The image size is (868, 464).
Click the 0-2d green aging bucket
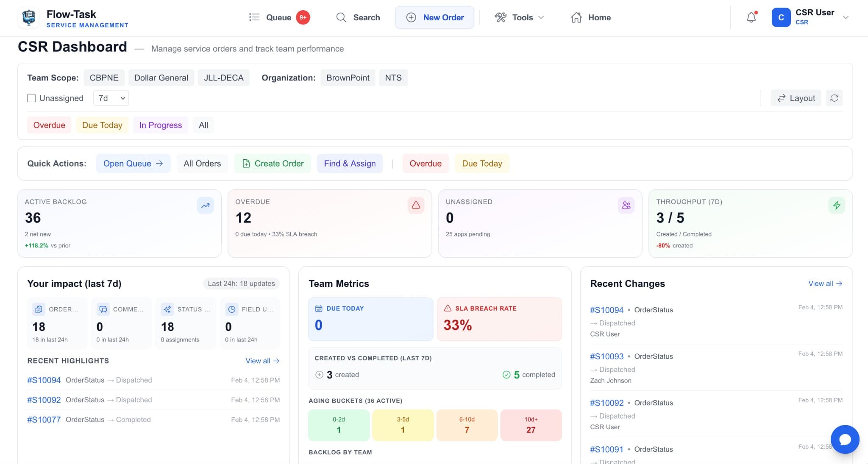[x=339, y=425]
